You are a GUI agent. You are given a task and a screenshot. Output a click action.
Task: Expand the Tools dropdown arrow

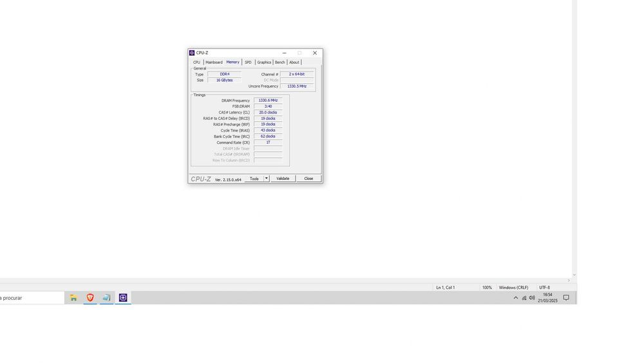click(x=267, y=179)
